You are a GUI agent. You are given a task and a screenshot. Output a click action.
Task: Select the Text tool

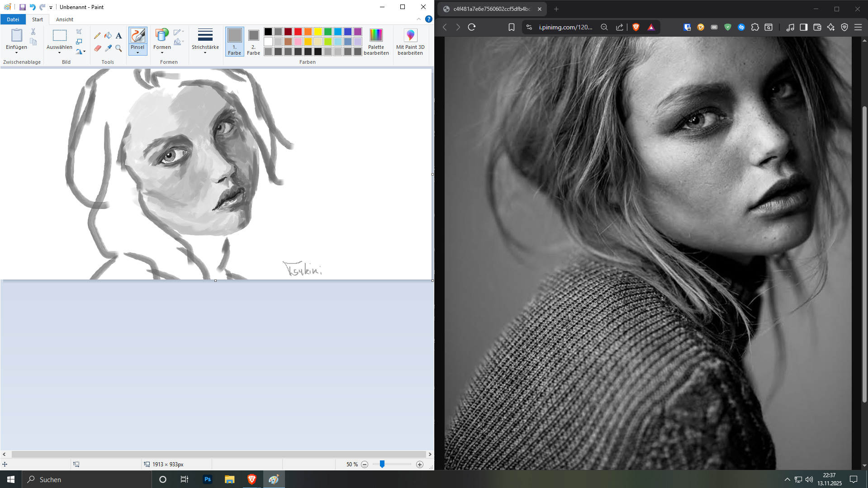click(119, 36)
